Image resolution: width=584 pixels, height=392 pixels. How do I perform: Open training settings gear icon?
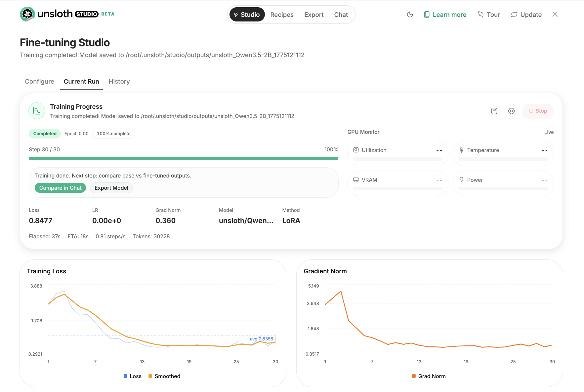tap(511, 111)
